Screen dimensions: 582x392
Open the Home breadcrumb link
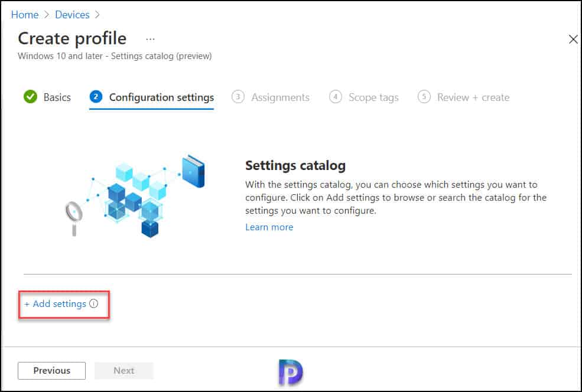[24, 14]
